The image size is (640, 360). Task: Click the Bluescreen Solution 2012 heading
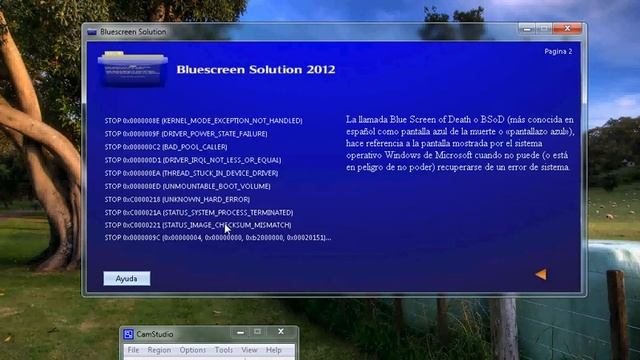[x=256, y=69]
